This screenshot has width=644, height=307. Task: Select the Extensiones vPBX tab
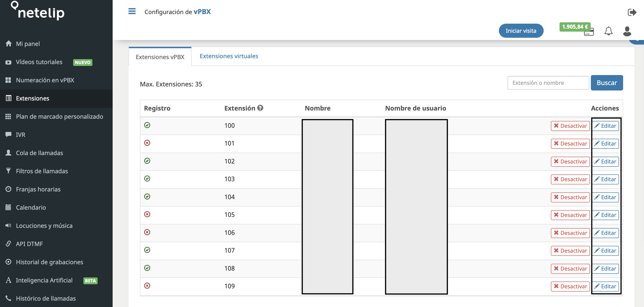[160, 57]
